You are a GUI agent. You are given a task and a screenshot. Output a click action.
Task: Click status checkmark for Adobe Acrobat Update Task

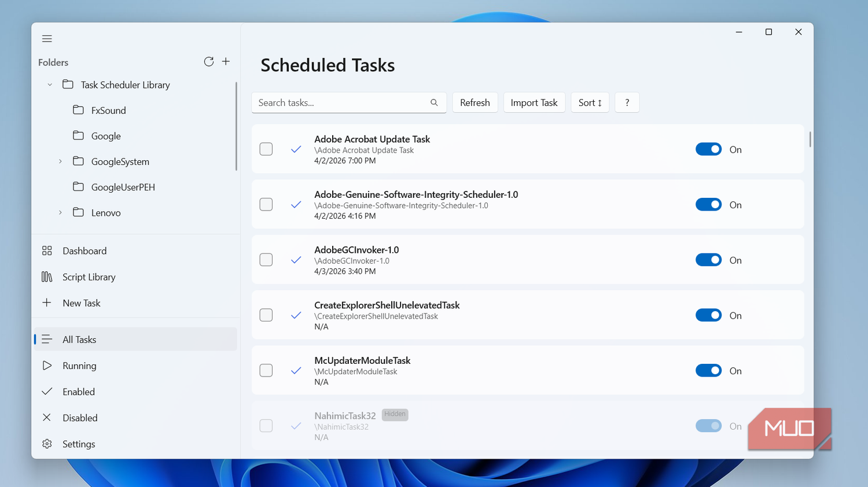pos(296,149)
